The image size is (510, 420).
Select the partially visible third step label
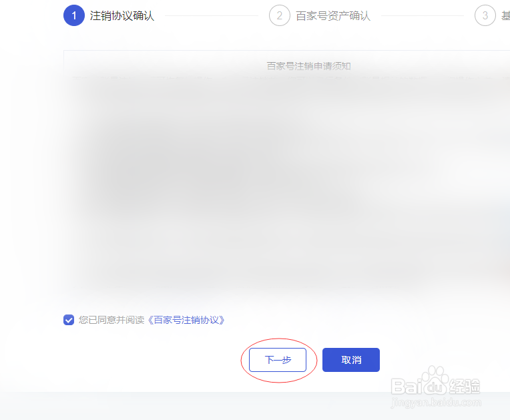505,15
